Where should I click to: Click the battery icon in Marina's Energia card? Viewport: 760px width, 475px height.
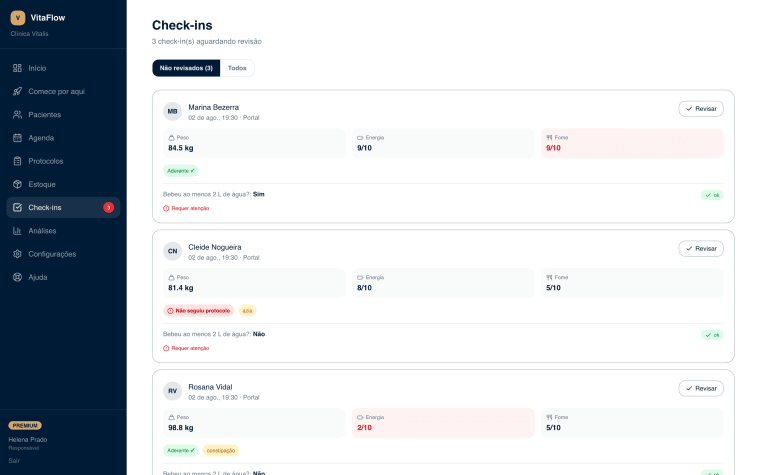360,138
